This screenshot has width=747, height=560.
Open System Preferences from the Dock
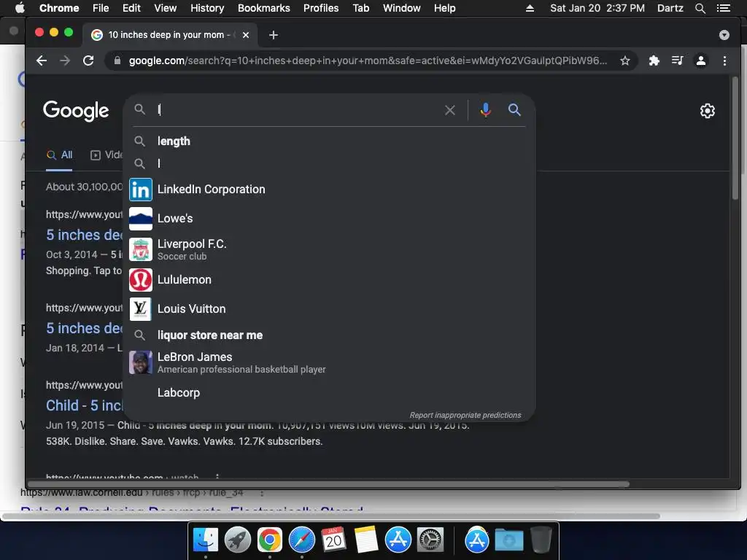(x=430, y=540)
